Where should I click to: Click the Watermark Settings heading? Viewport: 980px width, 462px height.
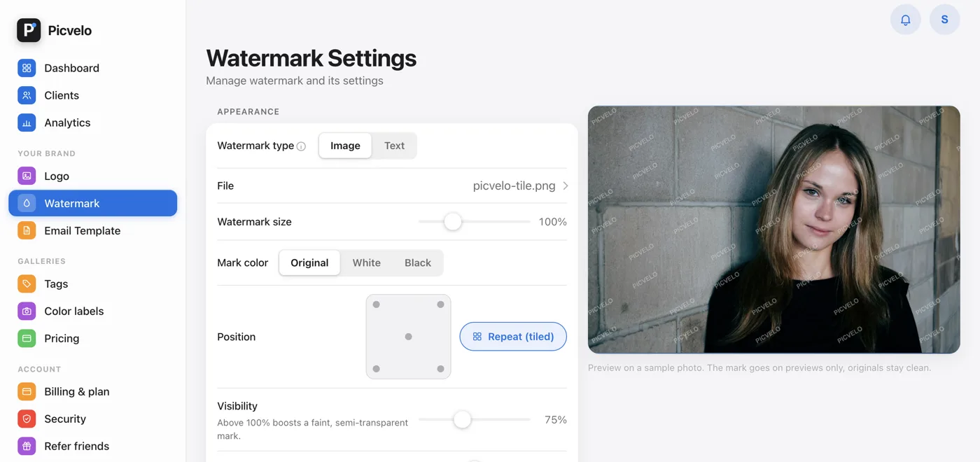[x=311, y=58]
